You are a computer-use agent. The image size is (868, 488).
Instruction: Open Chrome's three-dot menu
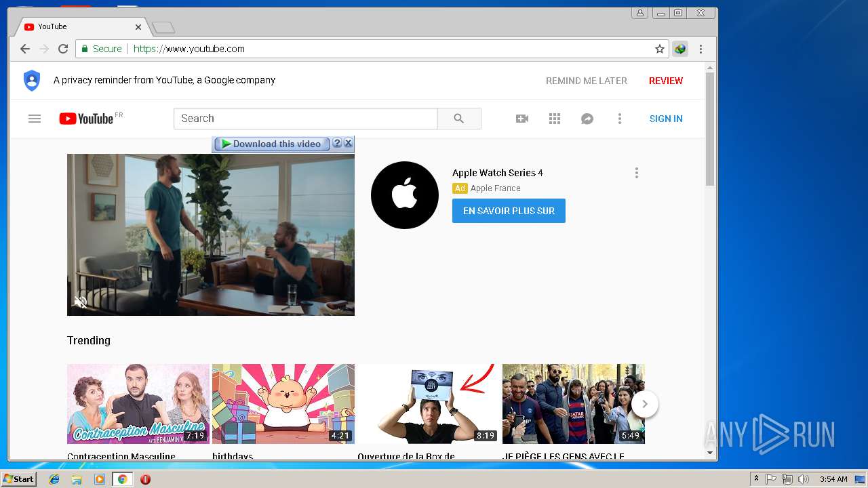click(x=701, y=49)
